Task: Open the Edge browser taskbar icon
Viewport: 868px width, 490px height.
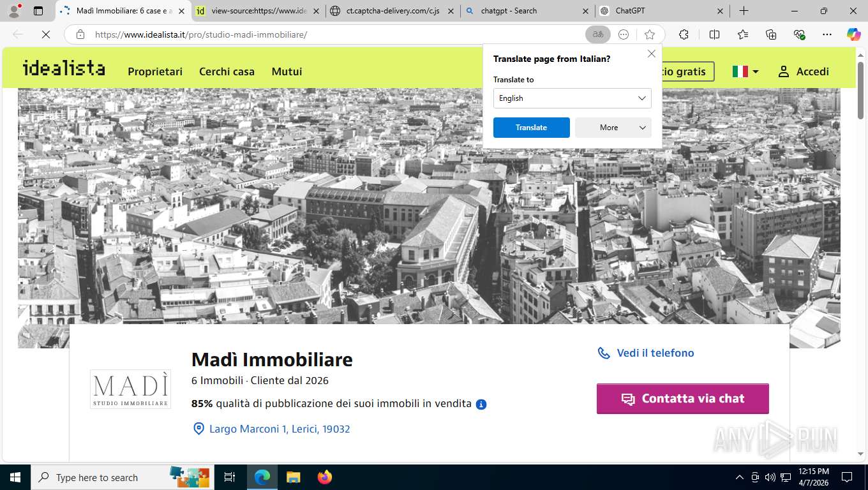Action: [262, 477]
